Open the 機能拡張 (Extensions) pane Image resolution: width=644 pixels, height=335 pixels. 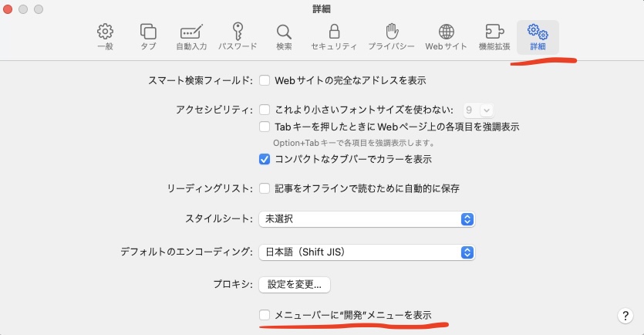point(494,36)
